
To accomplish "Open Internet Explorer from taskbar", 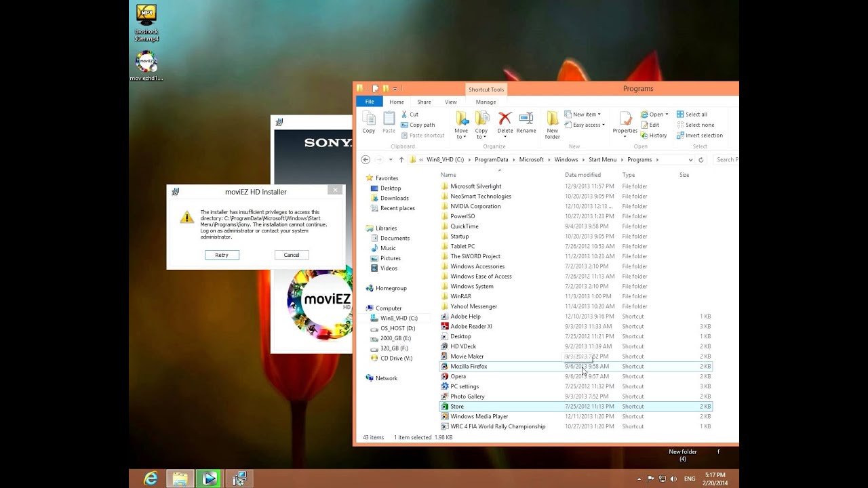I will [151, 479].
